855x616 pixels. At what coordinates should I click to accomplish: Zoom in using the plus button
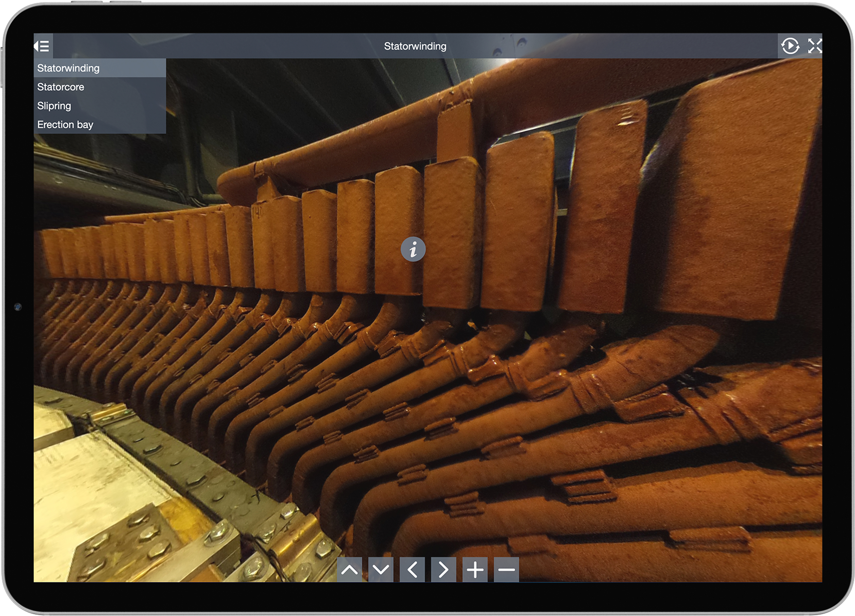coord(475,569)
